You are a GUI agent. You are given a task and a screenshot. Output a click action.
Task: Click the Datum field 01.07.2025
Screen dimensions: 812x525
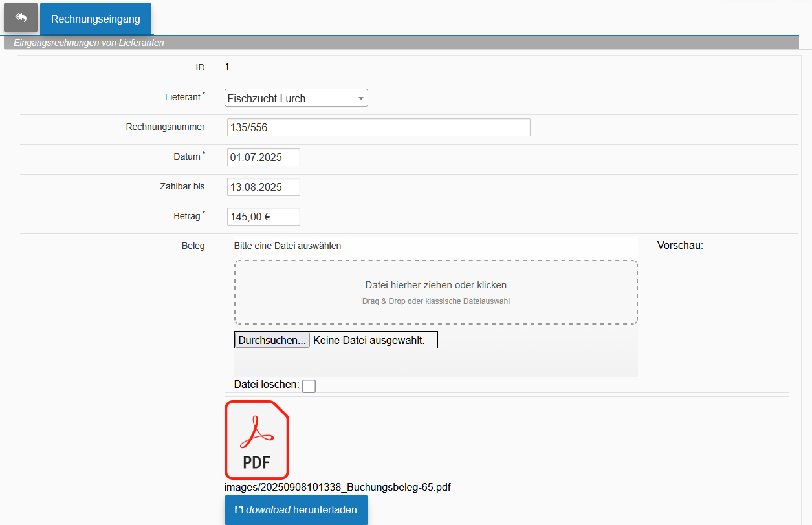point(263,157)
